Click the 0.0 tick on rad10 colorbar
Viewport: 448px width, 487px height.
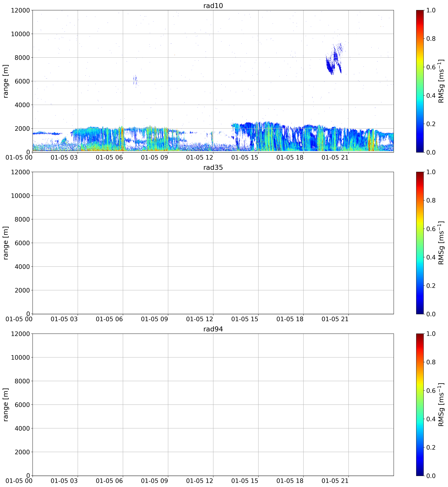pyautogui.click(x=431, y=152)
